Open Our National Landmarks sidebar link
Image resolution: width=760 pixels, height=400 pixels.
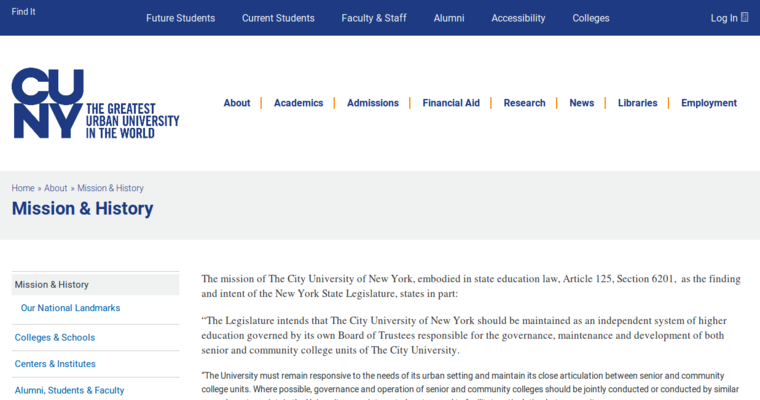tap(70, 308)
